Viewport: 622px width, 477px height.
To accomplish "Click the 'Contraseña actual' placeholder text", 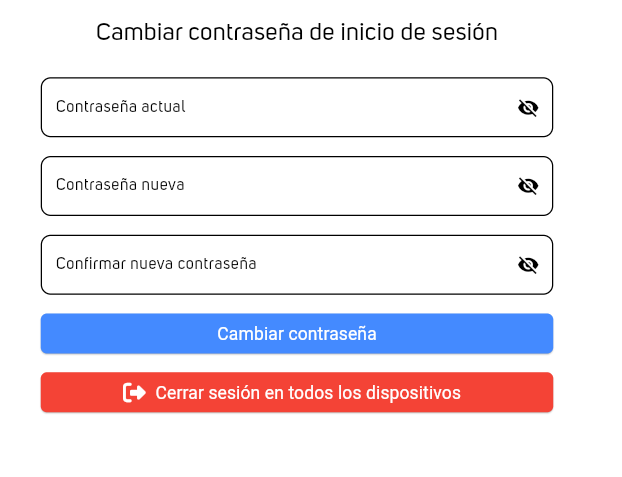I will point(121,107).
